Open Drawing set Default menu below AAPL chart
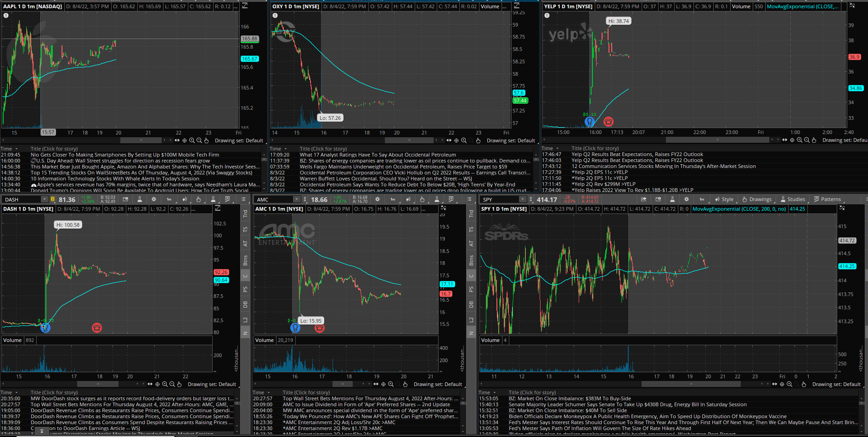Image resolution: width=868 pixels, height=437 pixels. (239, 140)
